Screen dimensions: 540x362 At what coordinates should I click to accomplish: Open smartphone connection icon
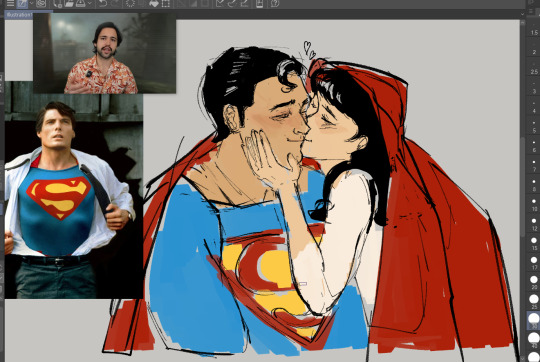(260, 3)
